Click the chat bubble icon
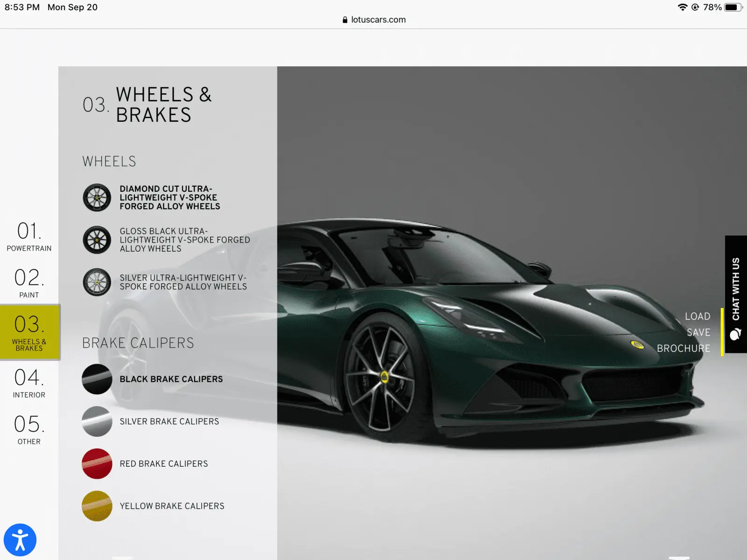This screenshot has height=560, width=747. pyautogui.click(x=735, y=334)
